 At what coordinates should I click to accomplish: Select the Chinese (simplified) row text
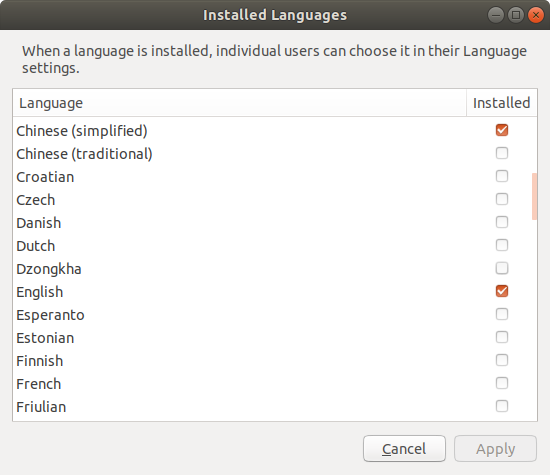click(82, 131)
